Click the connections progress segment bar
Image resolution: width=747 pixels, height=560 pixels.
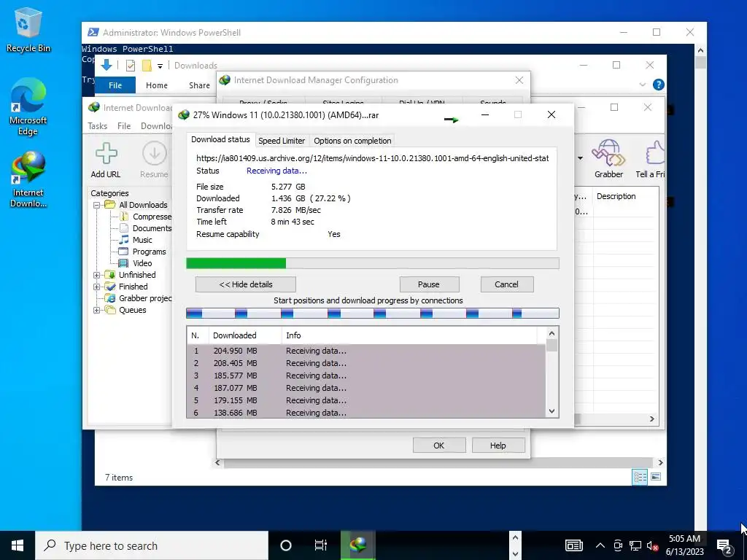point(373,313)
